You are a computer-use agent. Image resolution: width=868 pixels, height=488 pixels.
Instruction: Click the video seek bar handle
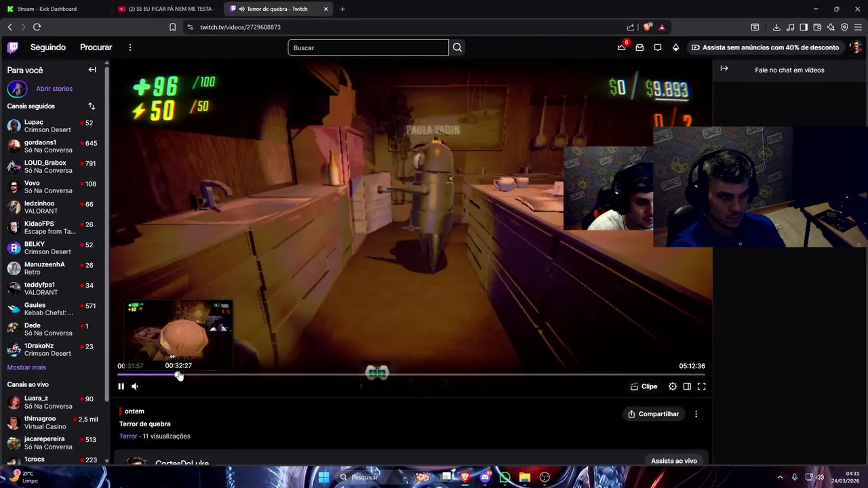[178, 375]
